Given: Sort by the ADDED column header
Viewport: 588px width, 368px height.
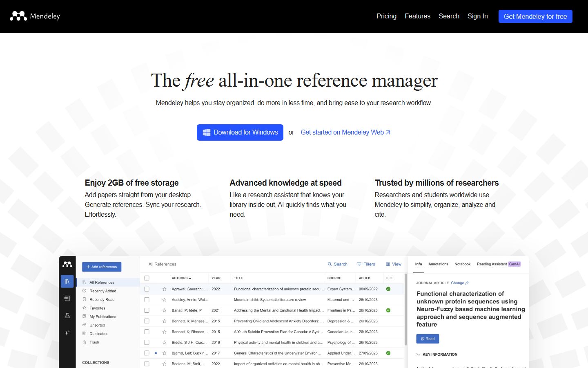Looking at the screenshot, I should 365,278.
